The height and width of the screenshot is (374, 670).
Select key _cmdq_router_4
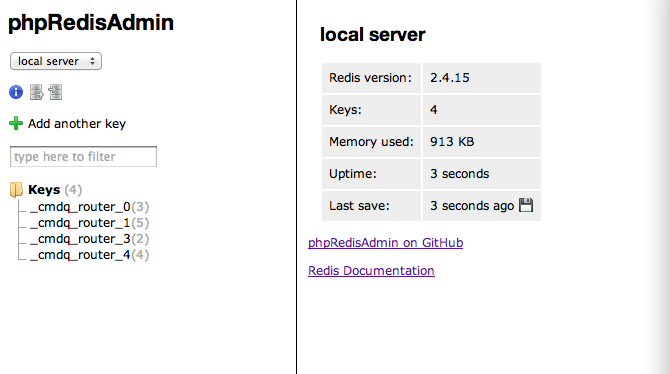point(80,255)
